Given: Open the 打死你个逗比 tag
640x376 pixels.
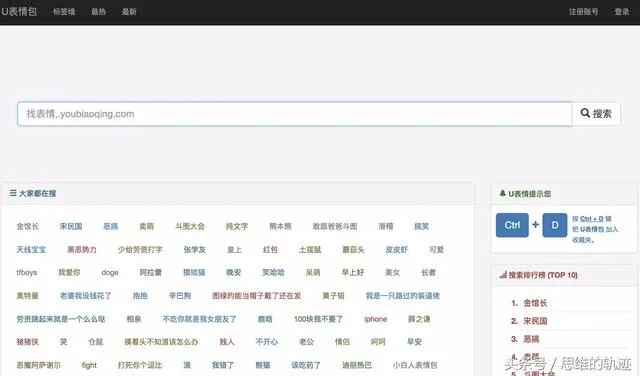Looking at the screenshot, I should coord(140,365).
